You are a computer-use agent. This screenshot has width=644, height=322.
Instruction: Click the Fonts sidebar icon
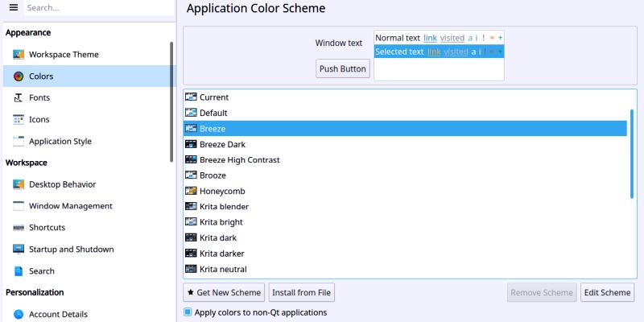[19, 98]
